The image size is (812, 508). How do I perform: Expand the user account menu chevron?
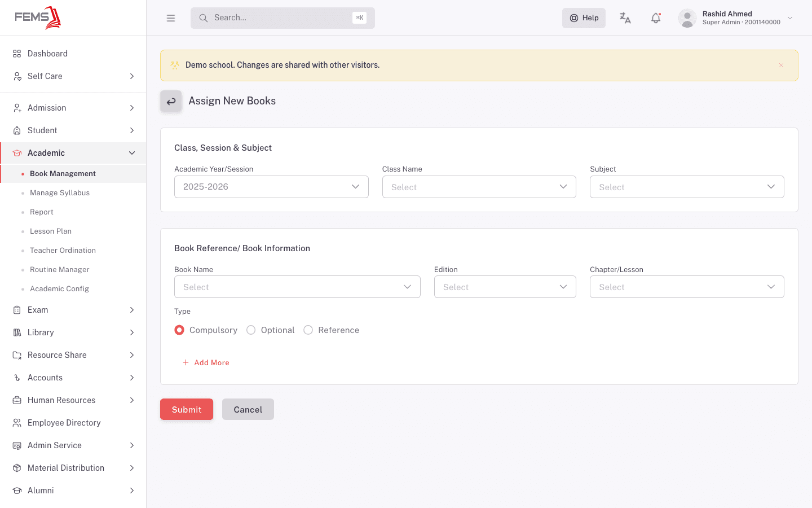coord(790,18)
